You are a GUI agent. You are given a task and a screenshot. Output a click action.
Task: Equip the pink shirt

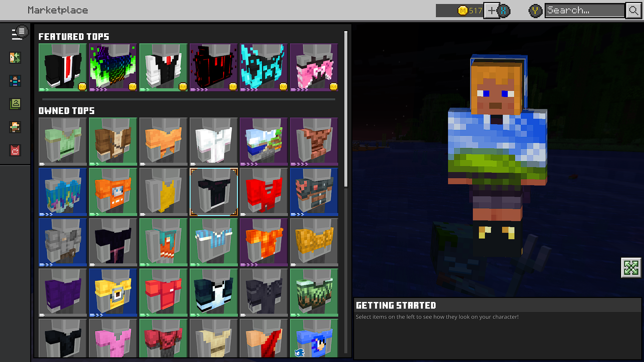click(113, 338)
